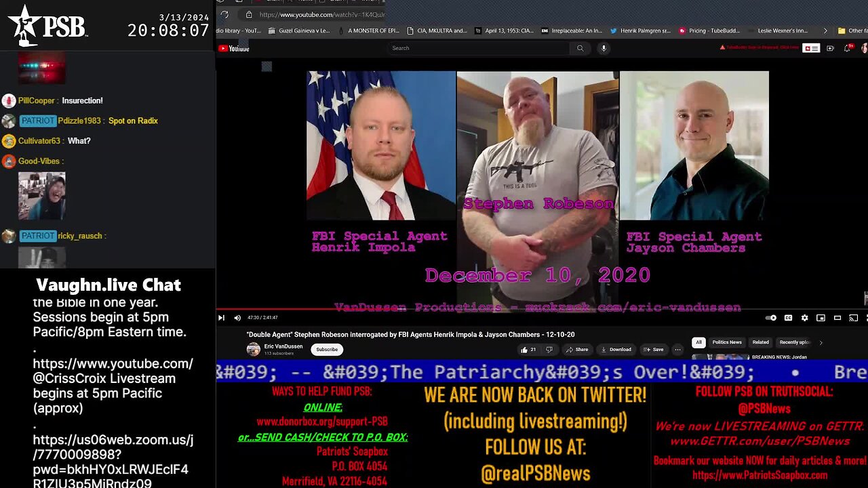Select the Recently uploaded filter chip
868x488 pixels.
coord(795,342)
